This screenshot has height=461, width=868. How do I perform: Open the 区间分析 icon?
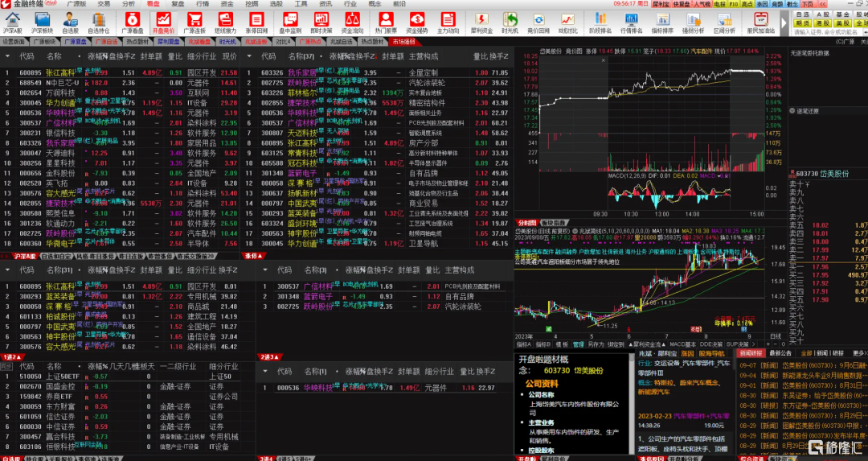(x=724, y=21)
